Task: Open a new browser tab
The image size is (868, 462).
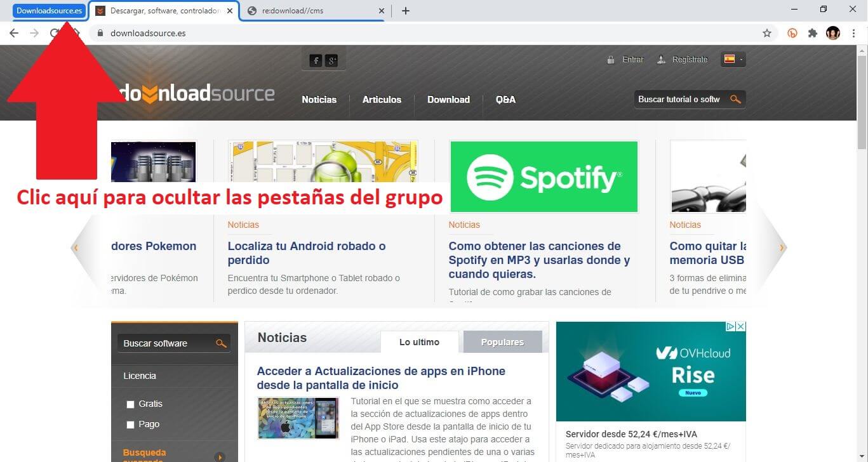Action: point(406,11)
